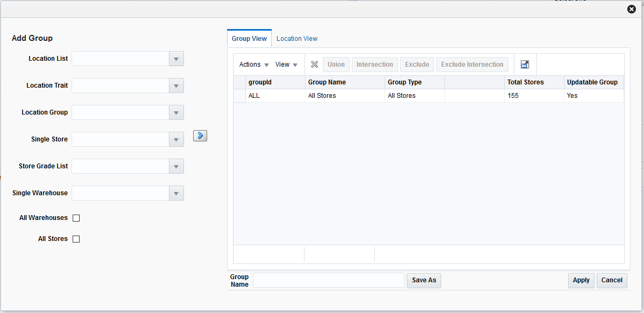The width and height of the screenshot is (644, 313).
Task: Close the dialog with the X icon
Action: click(x=632, y=9)
